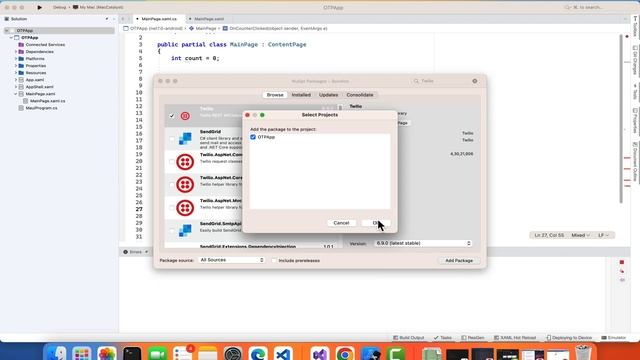Click the search field in the main toolbar

[588, 7]
